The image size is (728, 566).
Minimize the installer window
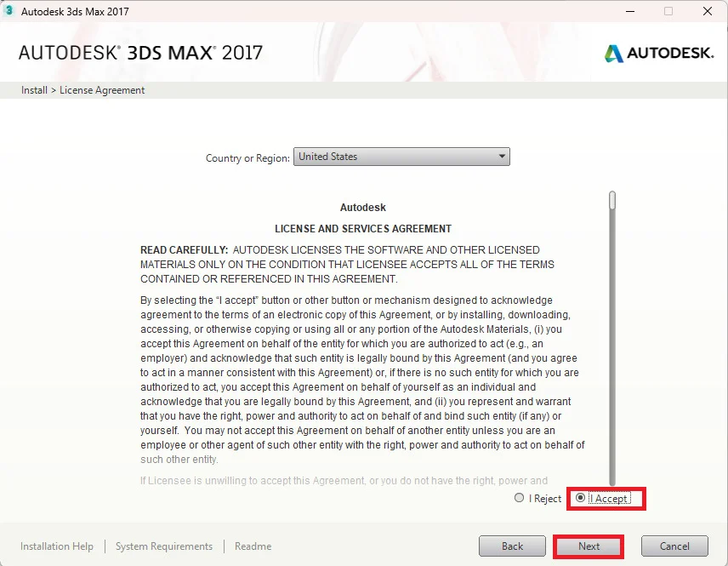630,11
